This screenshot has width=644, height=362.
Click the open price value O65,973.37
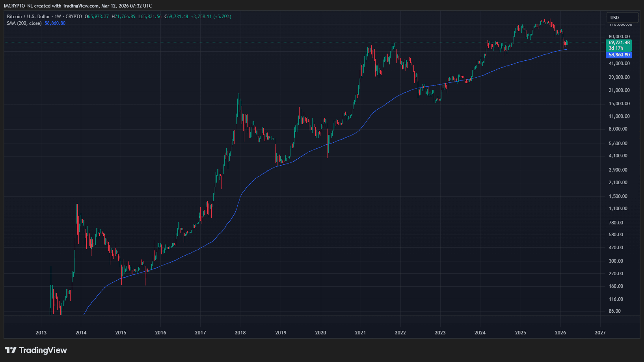click(97, 17)
